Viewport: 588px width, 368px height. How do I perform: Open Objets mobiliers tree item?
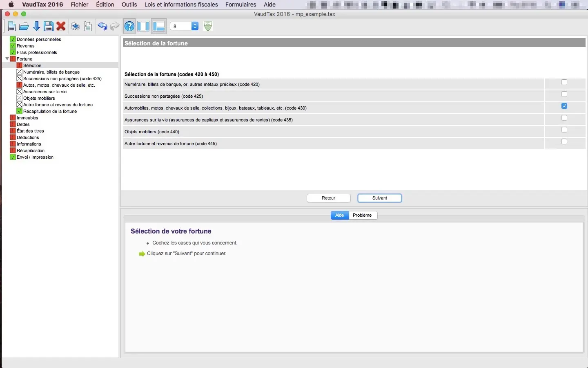[x=39, y=98]
